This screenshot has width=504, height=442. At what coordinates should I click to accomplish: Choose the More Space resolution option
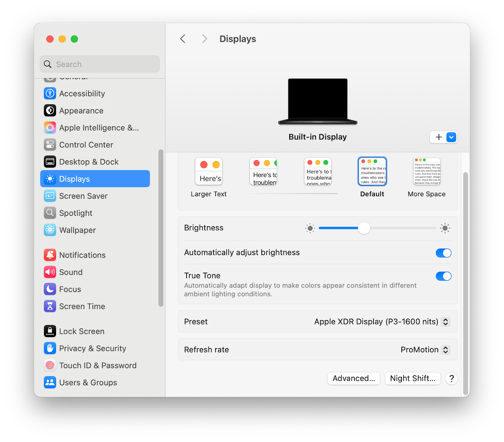427,178
